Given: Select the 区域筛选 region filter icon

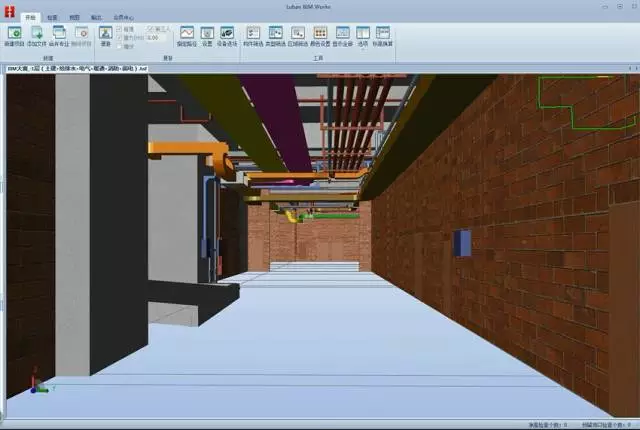Looking at the screenshot, I should coord(297,35).
